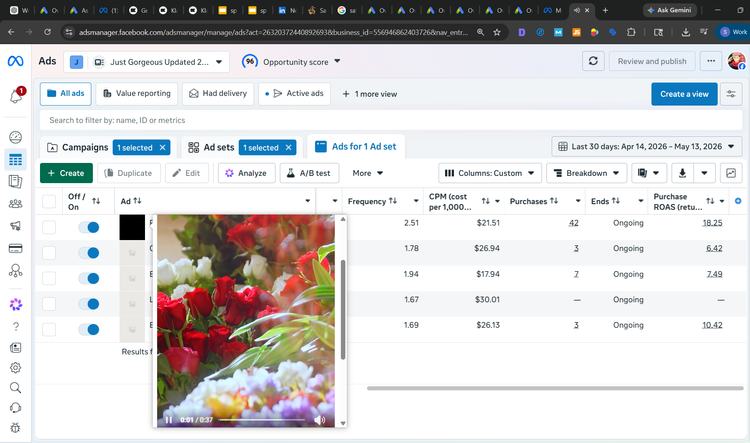Check the ad row with $26.94 CPM
This screenshot has width=750, height=443.
[x=49, y=253]
